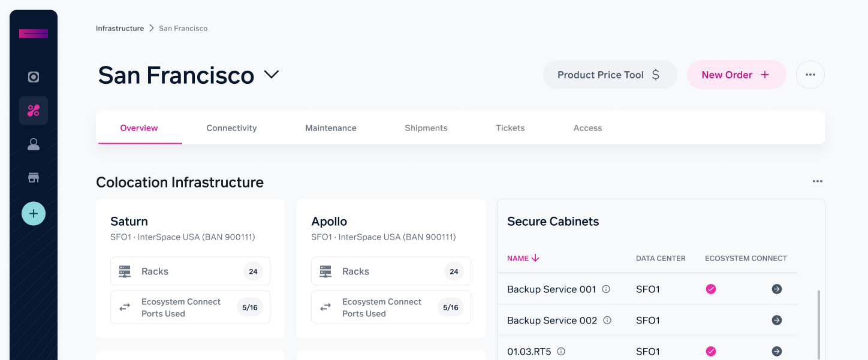This screenshot has width=868, height=360.
Task: Click the Colocation Infrastructure heading
Action: click(x=180, y=182)
